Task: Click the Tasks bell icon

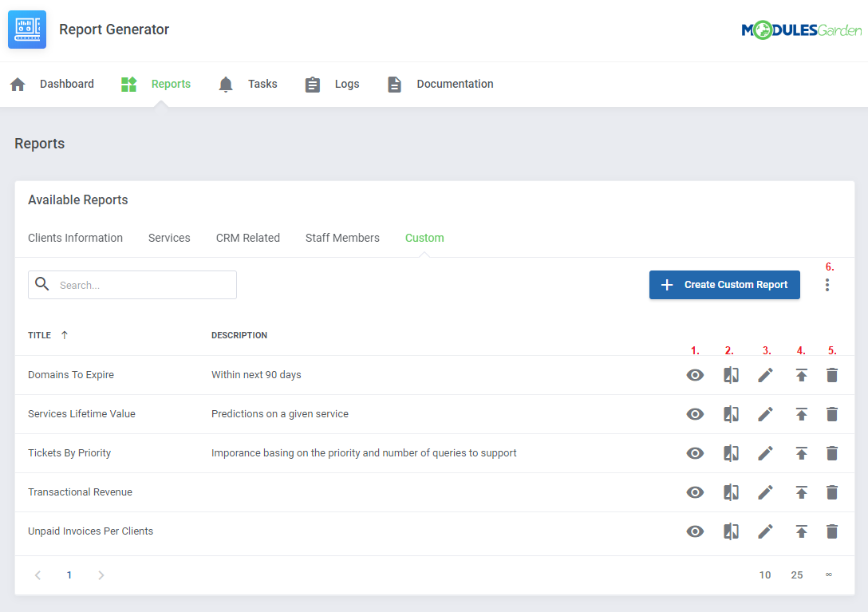Action: pos(226,85)
